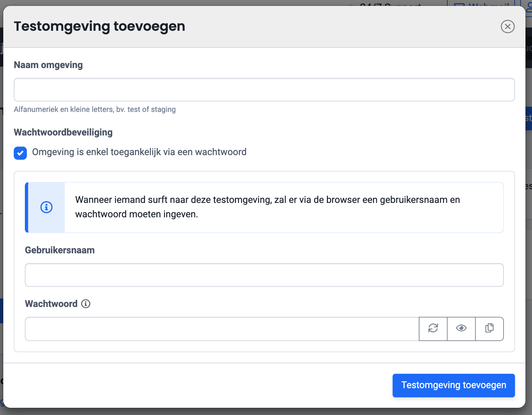This screenshot has width=532, height=415.
Task: Click inside the Wachtwoord password field
Action: pos(222,329)
